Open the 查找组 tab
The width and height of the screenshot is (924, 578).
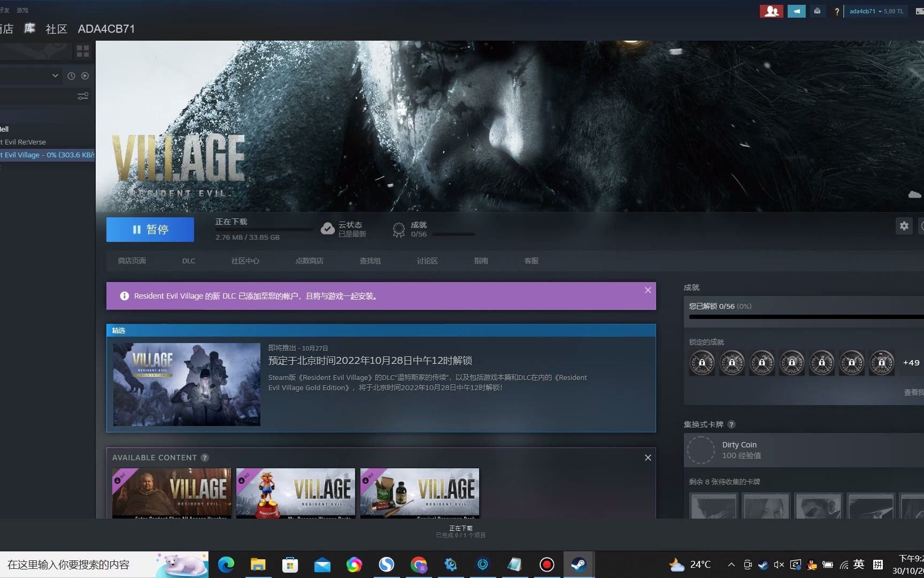(x=370, y=261)
